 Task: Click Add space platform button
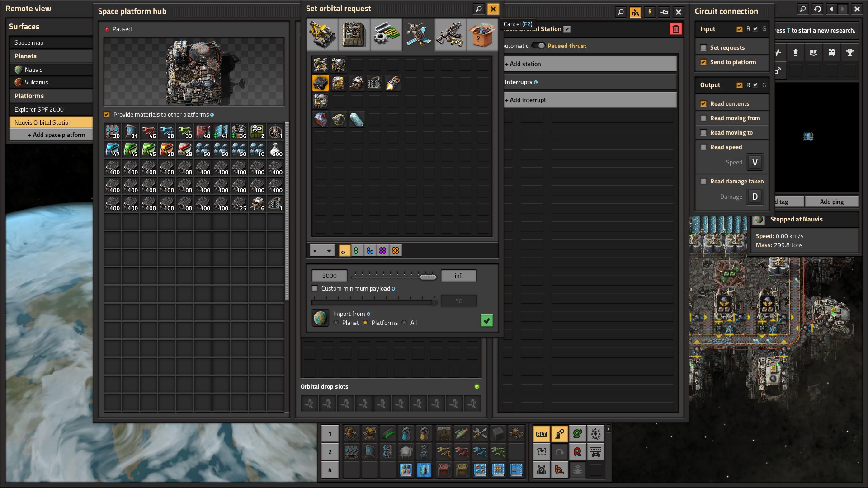point(51,135)
